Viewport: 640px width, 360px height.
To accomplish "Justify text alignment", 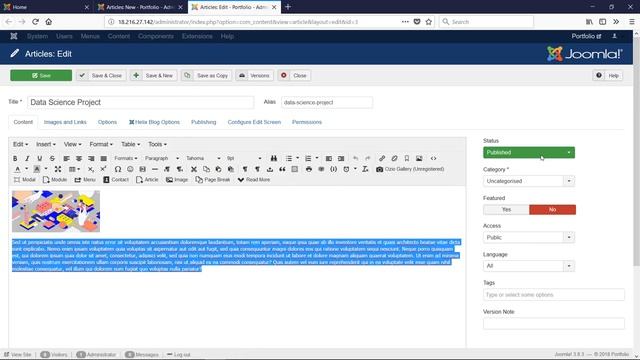I will click(x=104, y=158).
